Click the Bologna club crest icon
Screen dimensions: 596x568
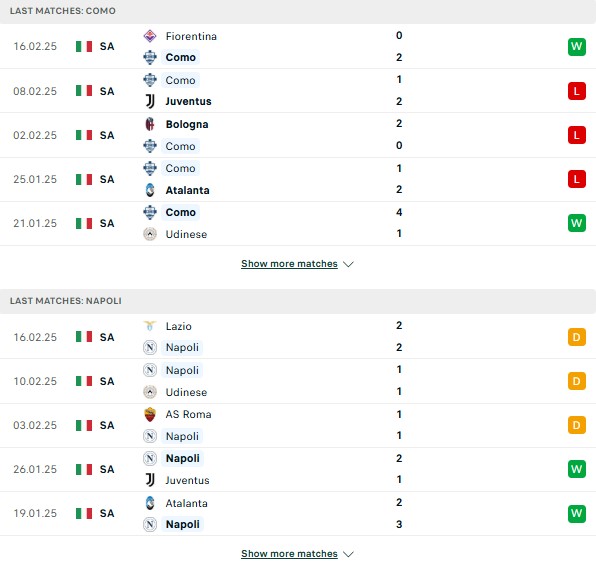click(150, 124)
